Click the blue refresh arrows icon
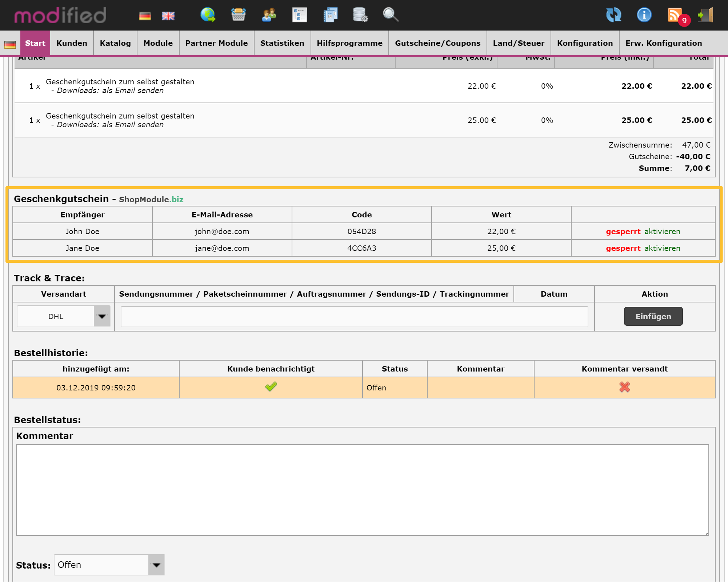 (613, 15)
